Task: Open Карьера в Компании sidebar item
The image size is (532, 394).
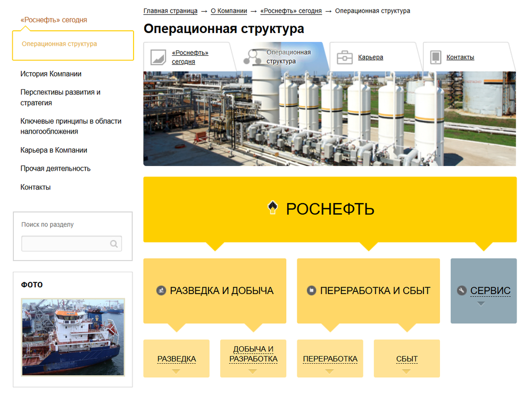Action: [x=54, y=150]
